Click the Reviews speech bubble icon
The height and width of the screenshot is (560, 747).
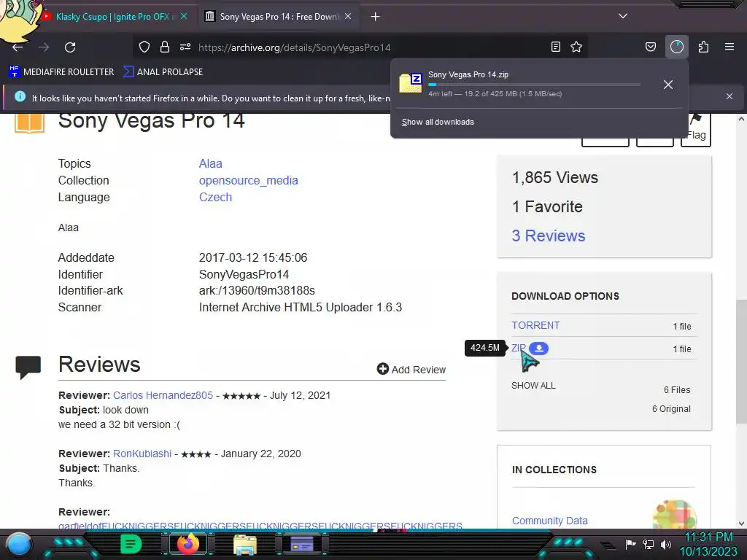[28, 367]
